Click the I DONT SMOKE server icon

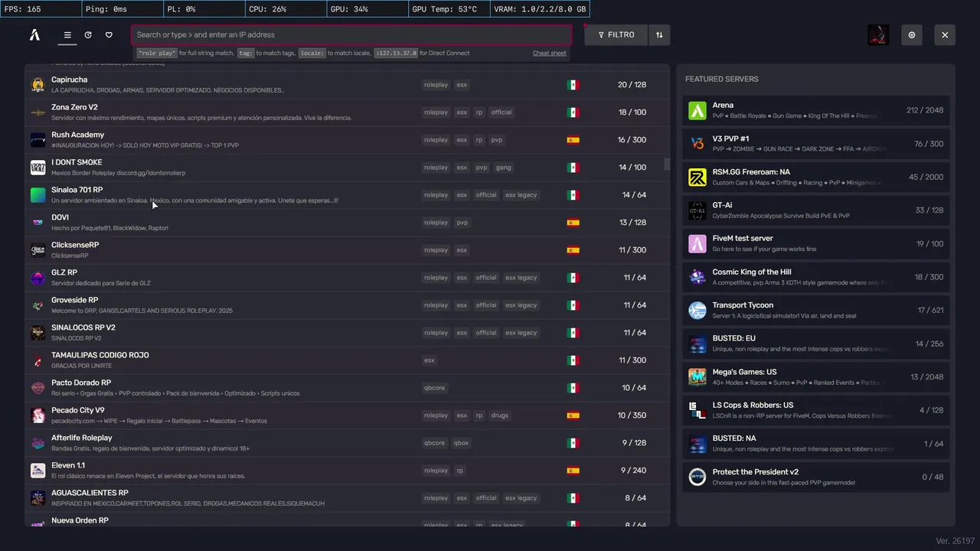tap(38, 168)
